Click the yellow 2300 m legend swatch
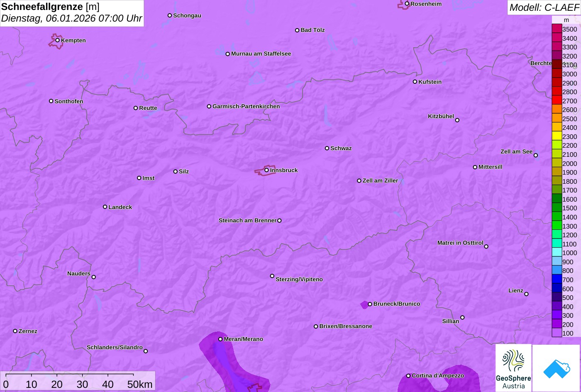 [557, 136]
